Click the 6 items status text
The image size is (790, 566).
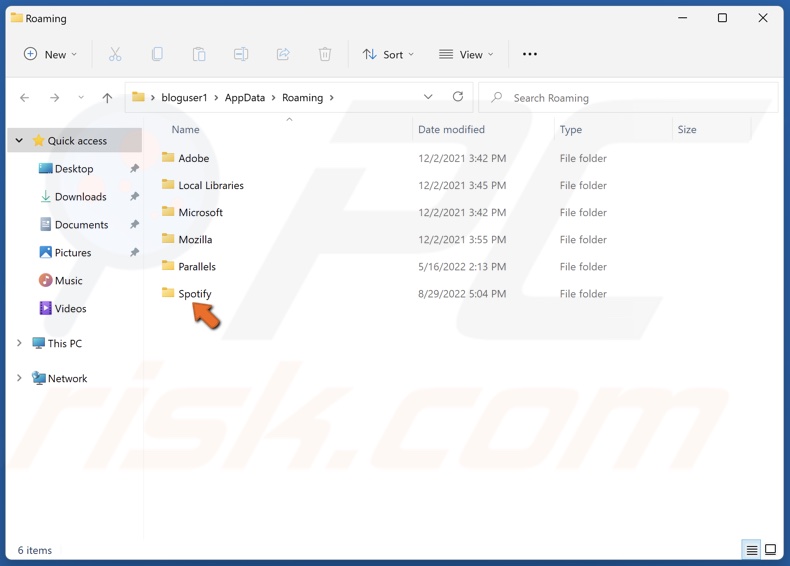point(35,550)
